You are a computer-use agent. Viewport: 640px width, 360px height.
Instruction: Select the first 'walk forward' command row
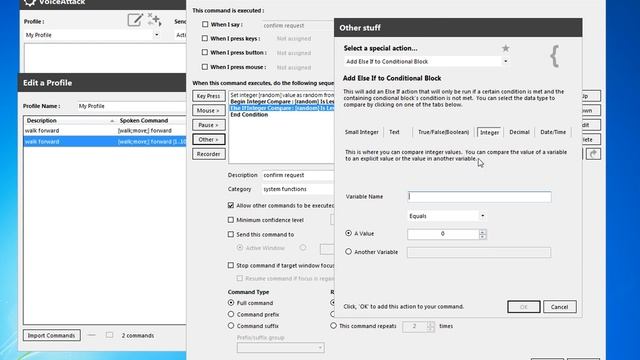click(x=105, y=131)
